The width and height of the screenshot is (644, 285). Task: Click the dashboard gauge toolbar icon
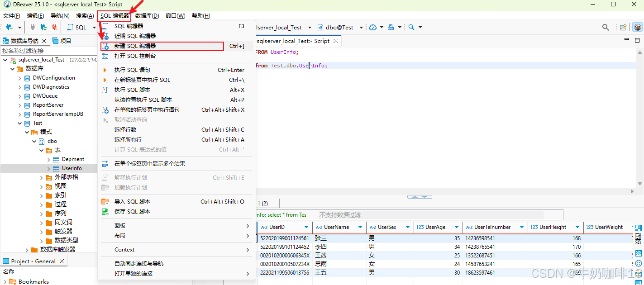click(x=372, y=28)
